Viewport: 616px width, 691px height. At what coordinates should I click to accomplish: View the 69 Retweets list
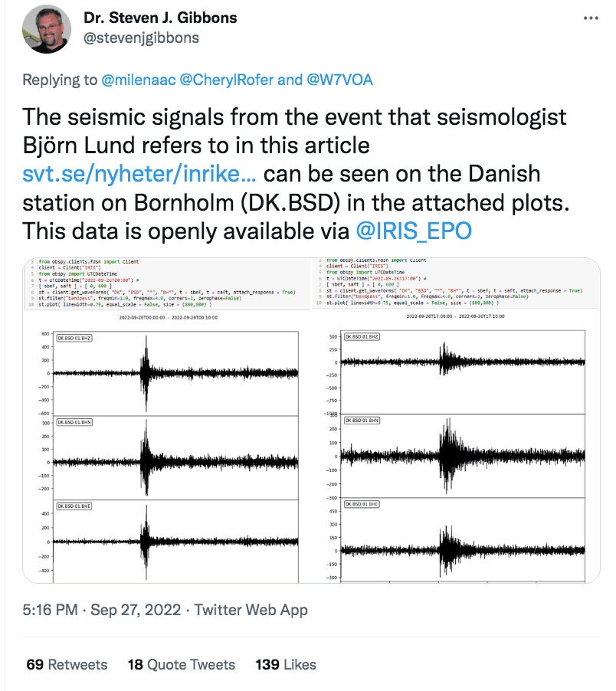67,664
